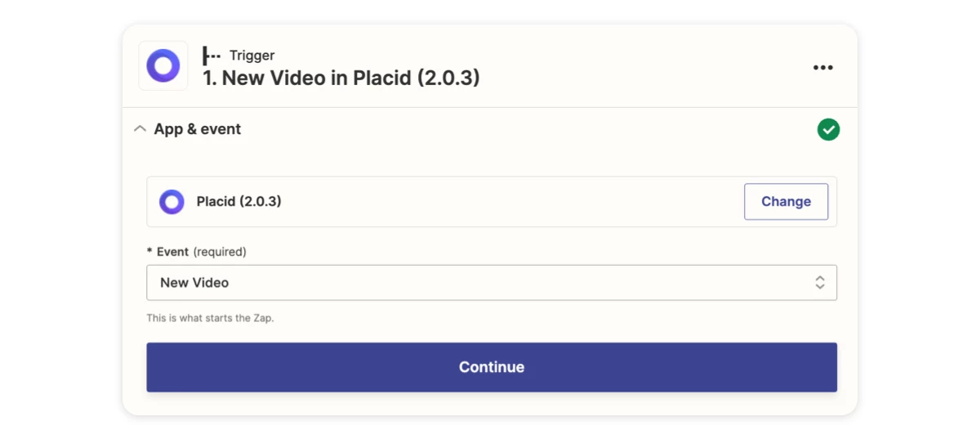Screen dimensions: 980x448
Task: Open the Event dropdown showing New Video
Action: click(492, 282)
